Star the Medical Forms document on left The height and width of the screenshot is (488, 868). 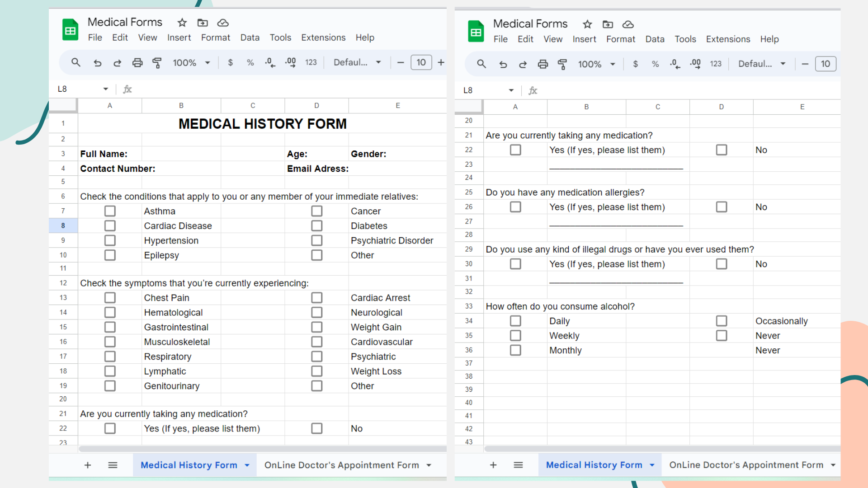[x=182, y=23]
